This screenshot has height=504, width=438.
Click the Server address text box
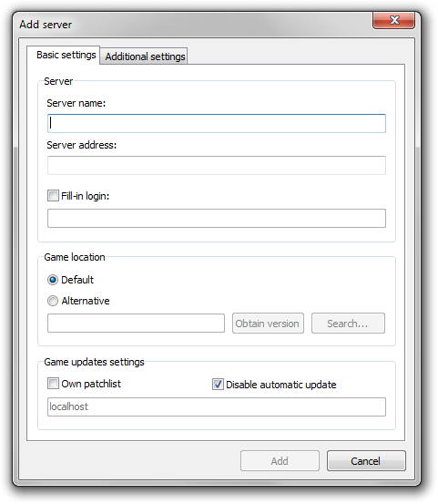[217, 166]
